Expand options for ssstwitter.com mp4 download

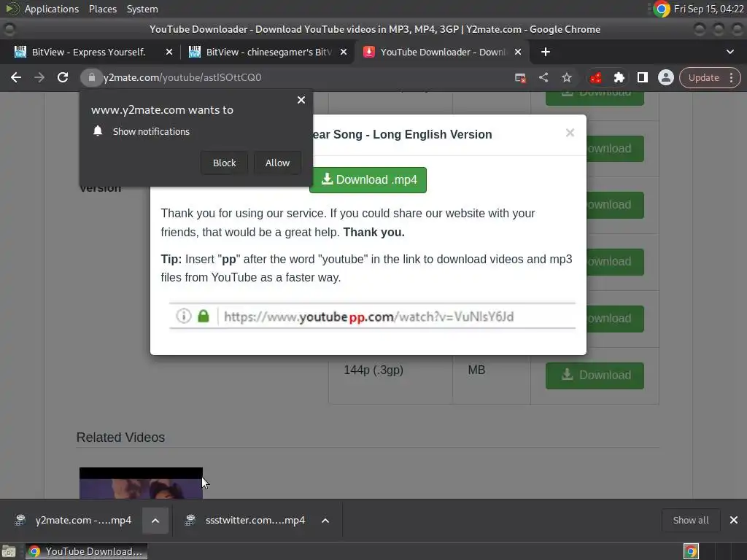click(325, 521)
